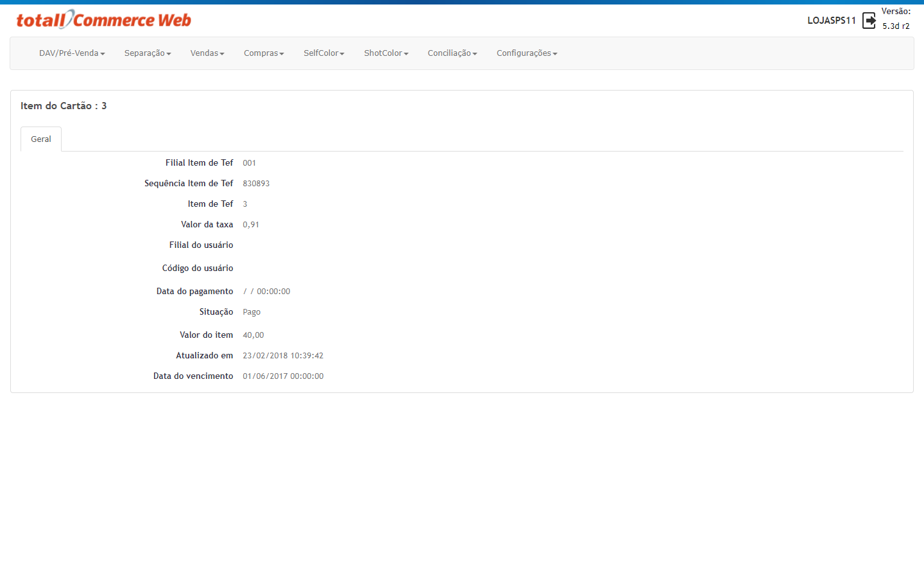Viewport: 924px width, 578px height.
Task: Click the Sequência Item de Tef label
Action: pos(189,184)
